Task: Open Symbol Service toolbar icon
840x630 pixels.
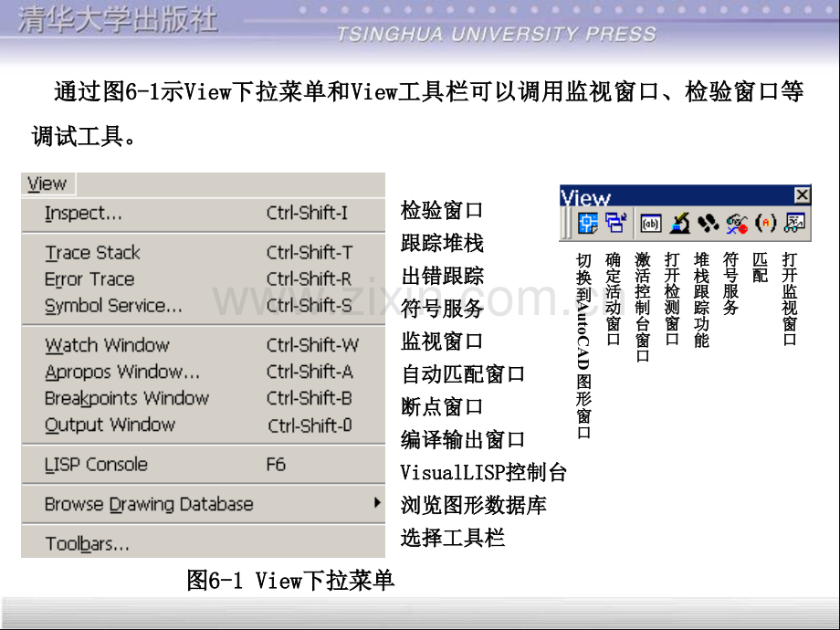Action: [737, 223]
